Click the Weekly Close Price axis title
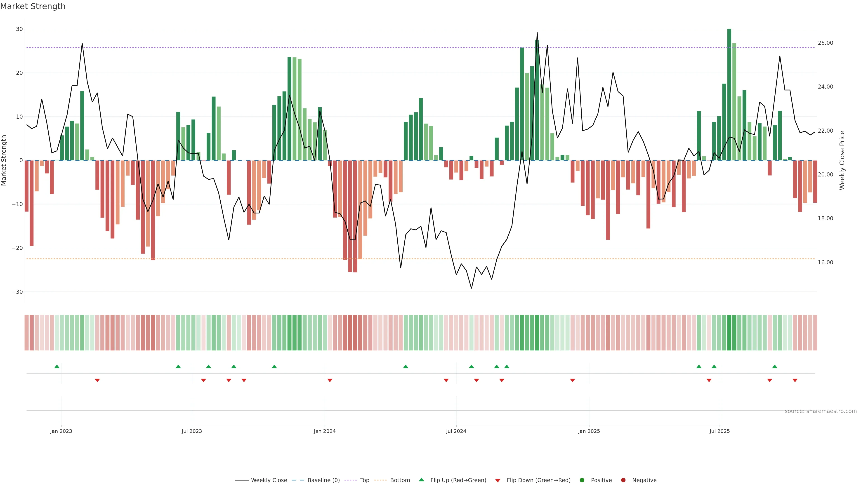 [x=842, y=160]
